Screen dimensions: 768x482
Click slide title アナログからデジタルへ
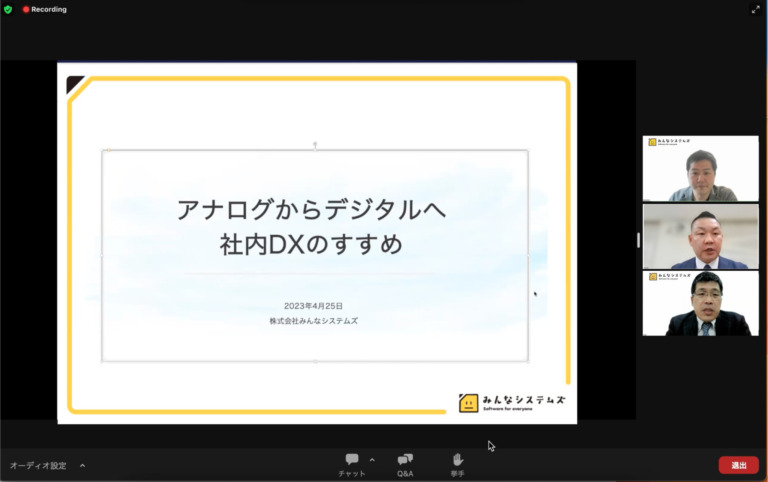(312, 210)
